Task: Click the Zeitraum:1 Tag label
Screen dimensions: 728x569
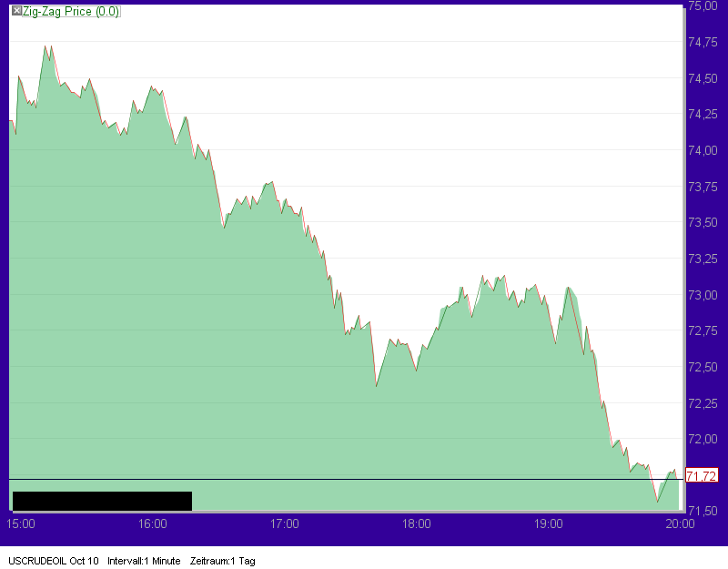Action: (223, 561)
